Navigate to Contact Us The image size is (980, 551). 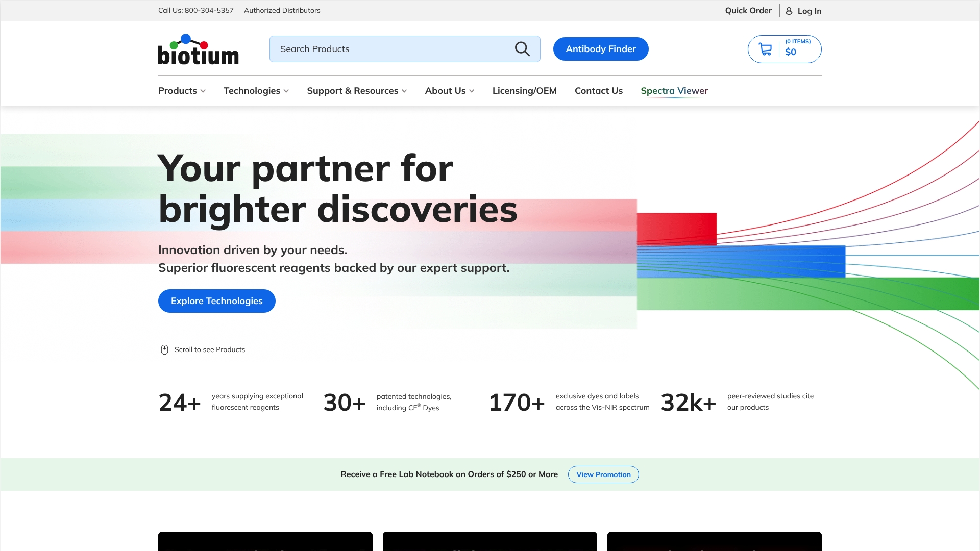[598, 90]
